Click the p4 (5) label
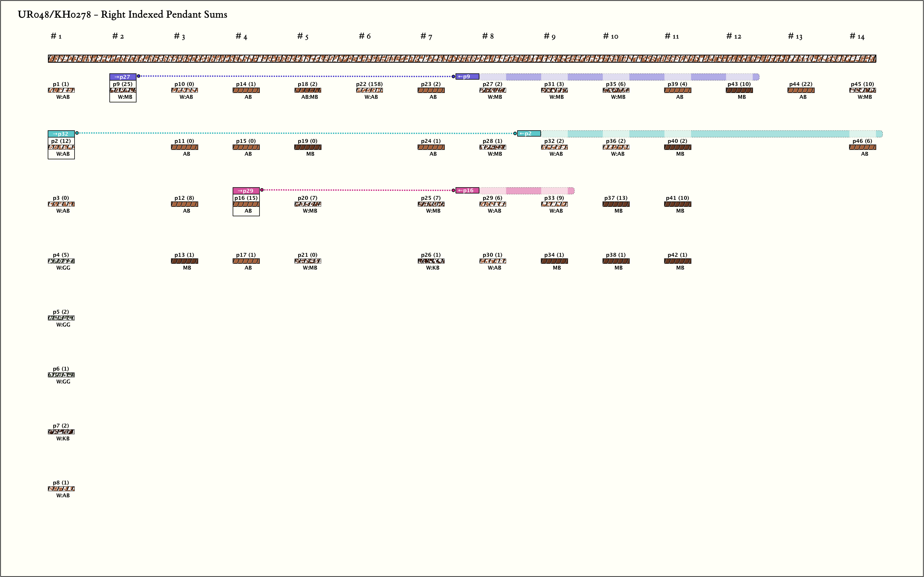The height and width of the screenshot is (577, 924). (61, 255)
